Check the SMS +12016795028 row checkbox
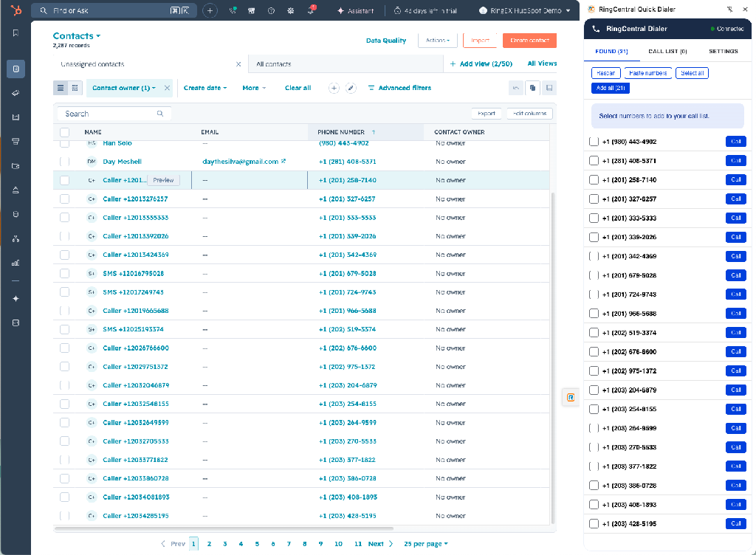 [65, 273]
